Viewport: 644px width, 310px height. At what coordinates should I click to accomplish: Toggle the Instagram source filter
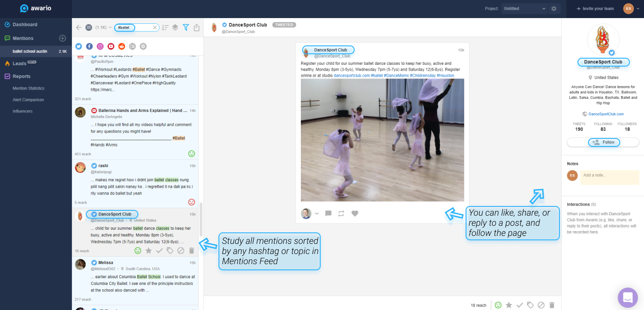(x=100, y=46)
